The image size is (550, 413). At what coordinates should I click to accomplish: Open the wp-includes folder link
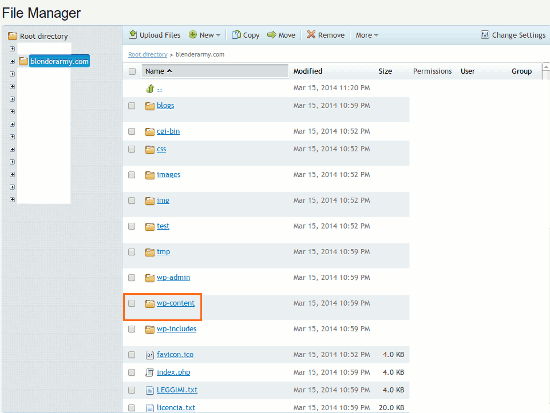(x=176, y=329)
